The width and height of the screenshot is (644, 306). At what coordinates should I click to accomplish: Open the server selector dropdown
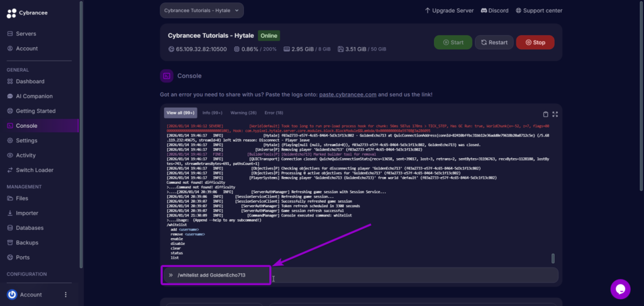[x=201, y=10]
